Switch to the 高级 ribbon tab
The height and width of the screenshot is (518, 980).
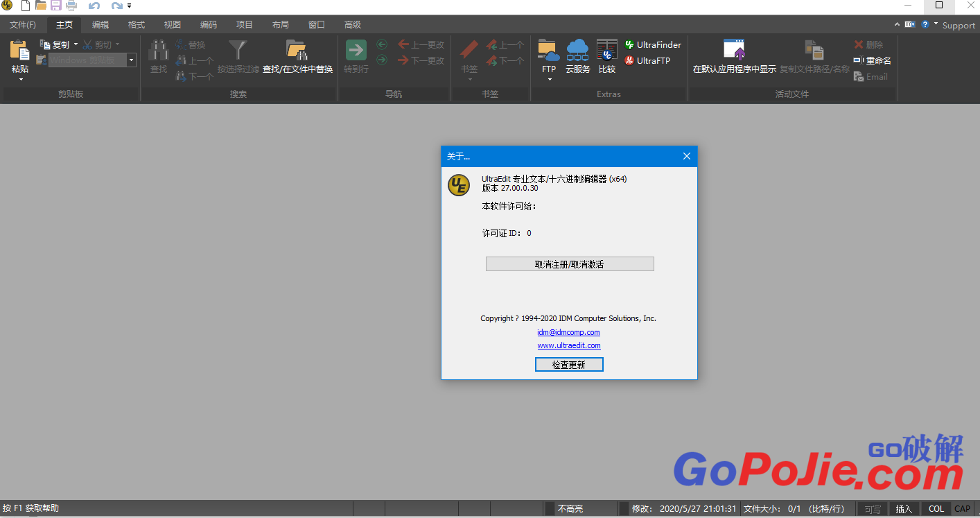point(353,24)
